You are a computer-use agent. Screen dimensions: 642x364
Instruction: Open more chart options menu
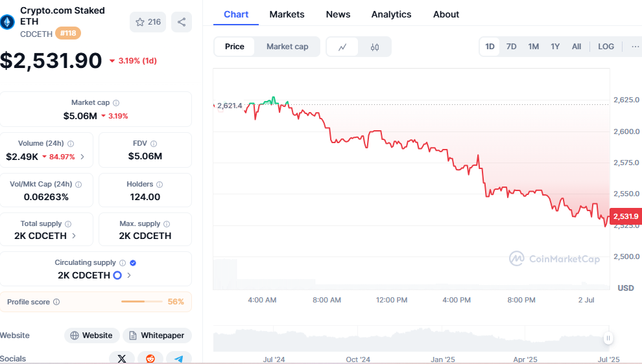tap(635, 47)
